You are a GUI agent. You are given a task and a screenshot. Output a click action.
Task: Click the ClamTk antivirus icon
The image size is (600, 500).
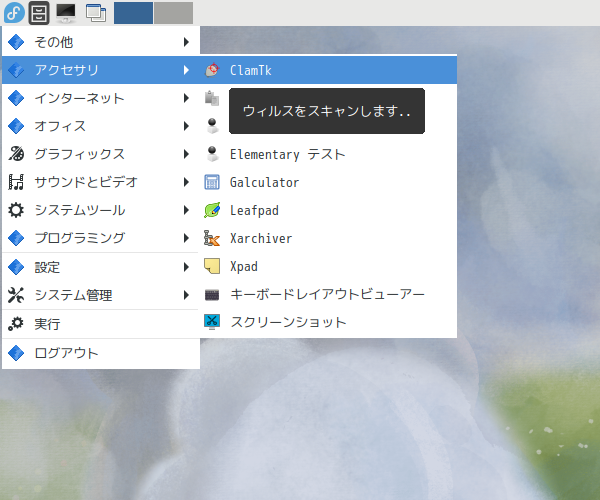click(x=212, y=70)
